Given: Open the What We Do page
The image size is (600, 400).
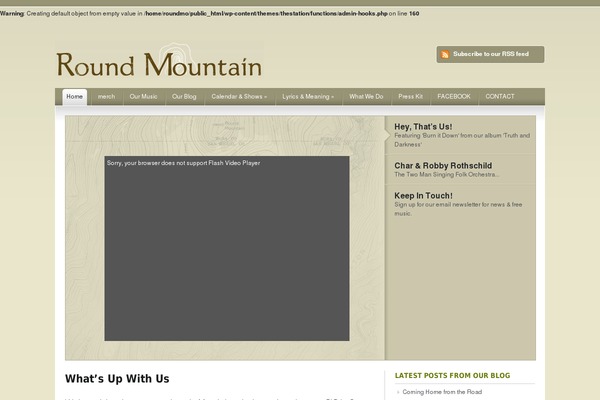Looking at the screenshot, I should [366, 96].
